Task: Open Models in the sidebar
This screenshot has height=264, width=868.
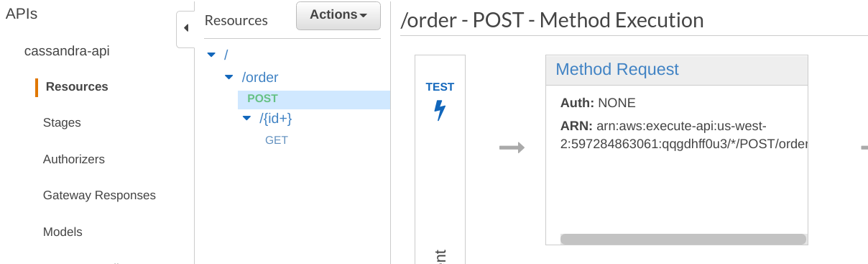Action: tap(63, 232)
